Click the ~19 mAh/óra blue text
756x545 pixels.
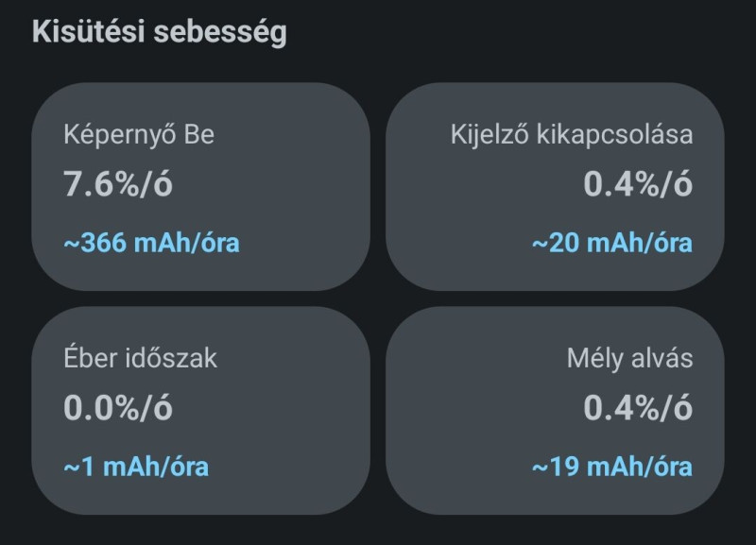pos(611,467)
